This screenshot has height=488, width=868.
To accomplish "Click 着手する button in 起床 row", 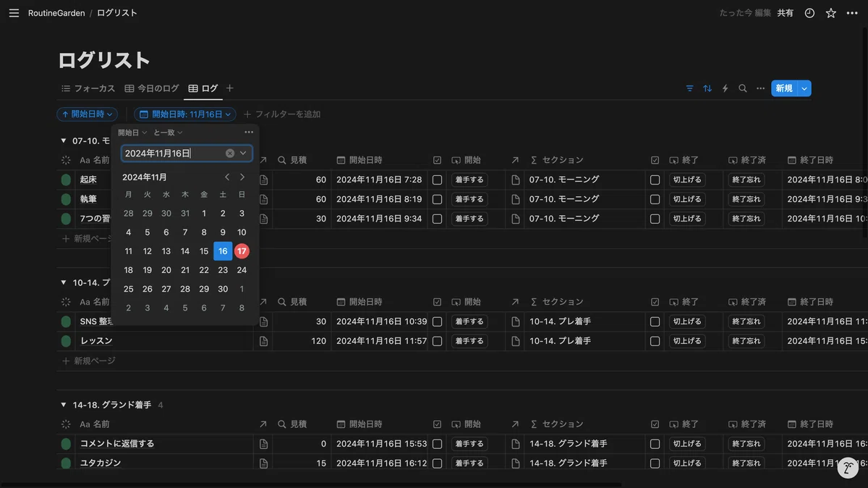I will 469,180.
